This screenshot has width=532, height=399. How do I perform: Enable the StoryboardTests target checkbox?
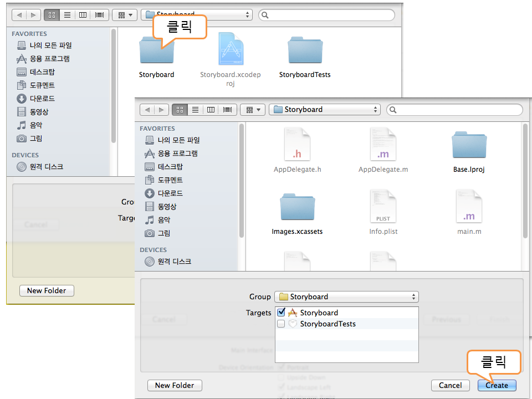pos(281,324)
